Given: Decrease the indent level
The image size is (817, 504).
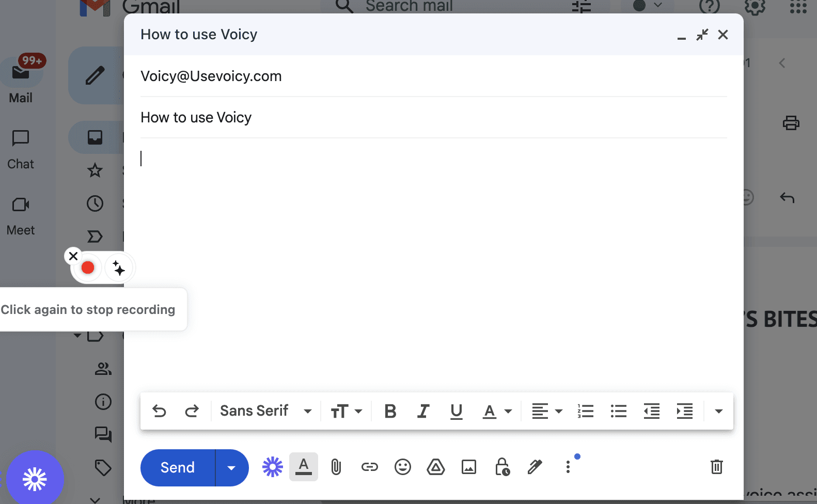Looking at the screenshot, I should (x=652, y=411).
